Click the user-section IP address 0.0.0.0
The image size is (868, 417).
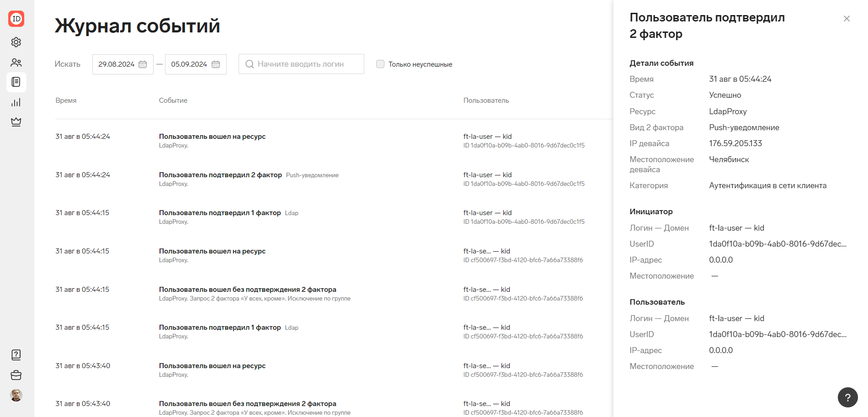tap(721, 350)
